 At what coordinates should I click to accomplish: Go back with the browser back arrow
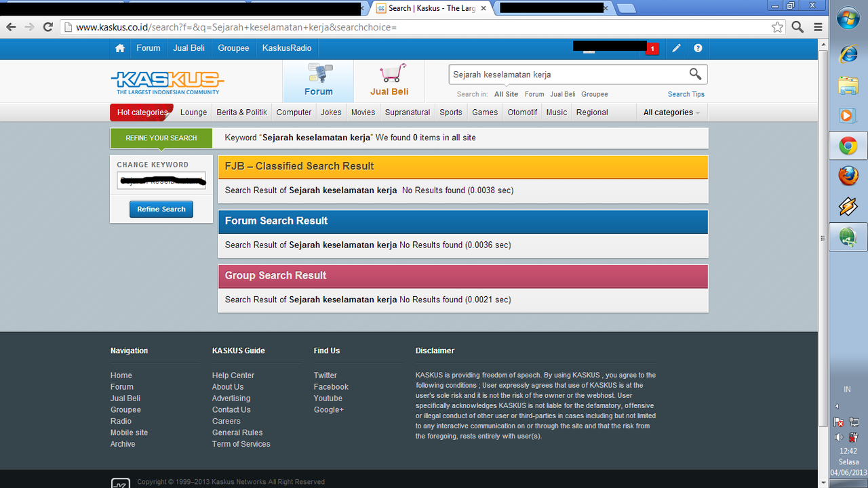pos(11,27)
